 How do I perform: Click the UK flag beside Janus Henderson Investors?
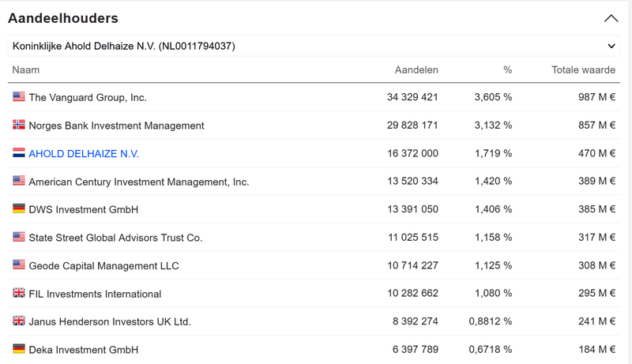coord(19,321)
